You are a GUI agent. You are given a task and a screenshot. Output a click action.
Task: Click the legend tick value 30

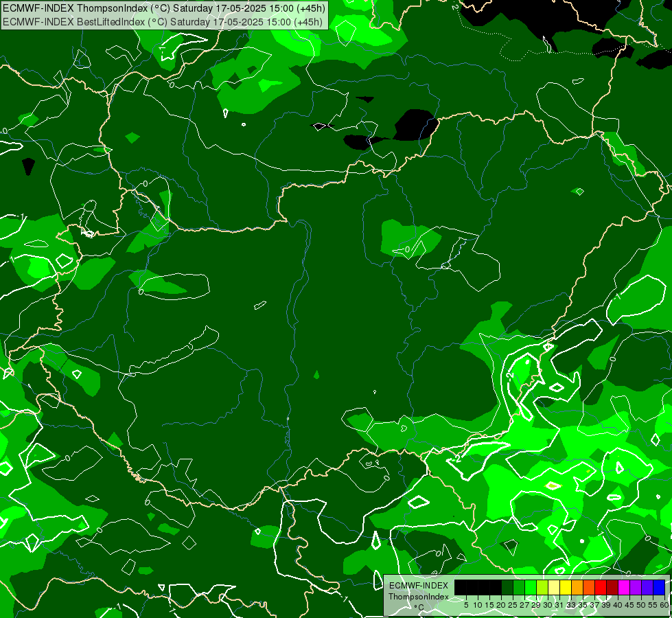[x=548, y=605]
